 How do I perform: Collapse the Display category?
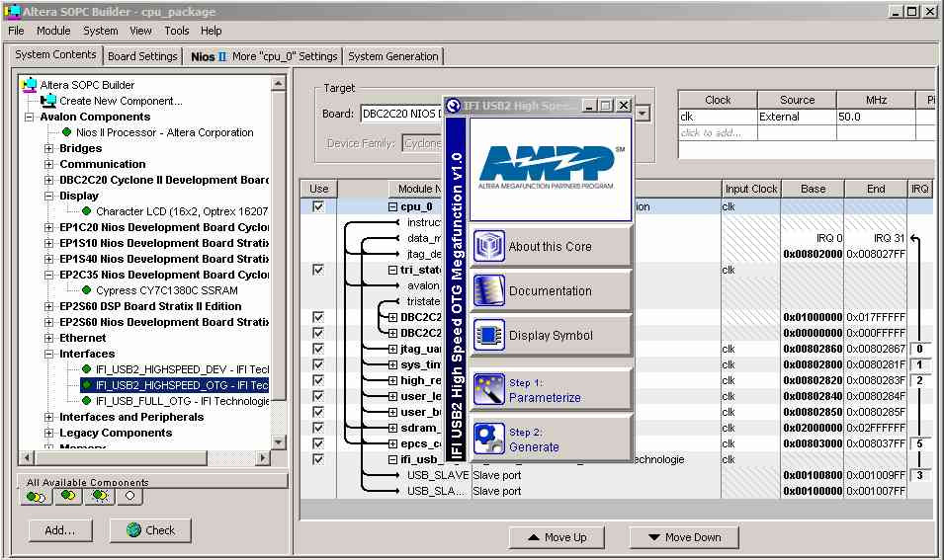(x=48, y=196)
